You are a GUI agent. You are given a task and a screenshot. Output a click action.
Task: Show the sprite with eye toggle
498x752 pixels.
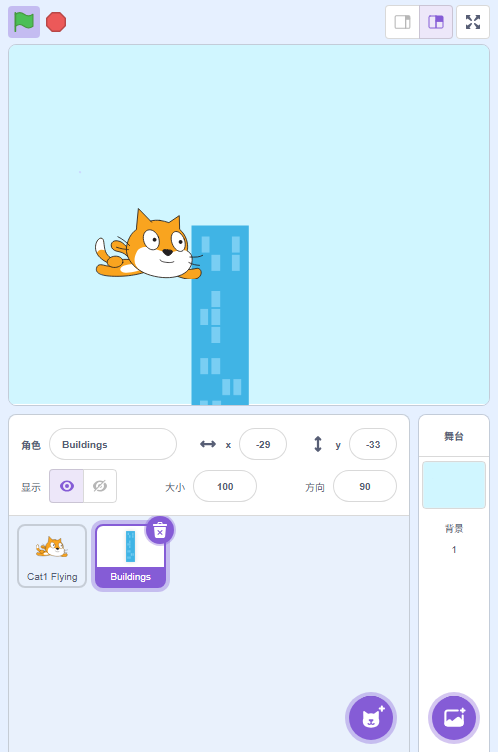click(x=67, y=486)
